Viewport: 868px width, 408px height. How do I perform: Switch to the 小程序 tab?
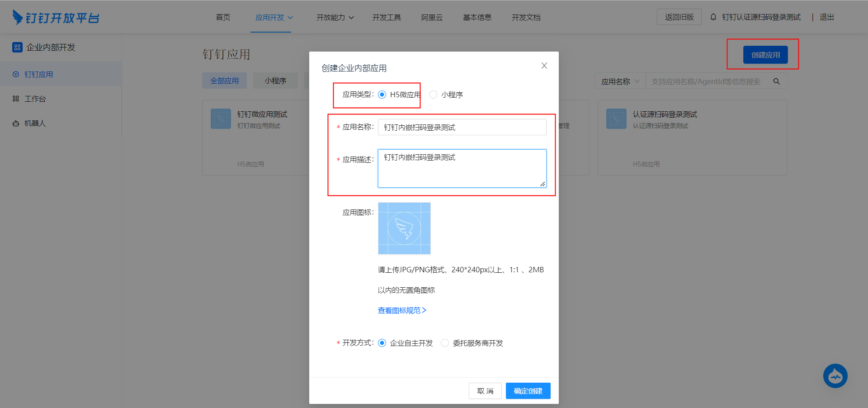tap(275, 81)
